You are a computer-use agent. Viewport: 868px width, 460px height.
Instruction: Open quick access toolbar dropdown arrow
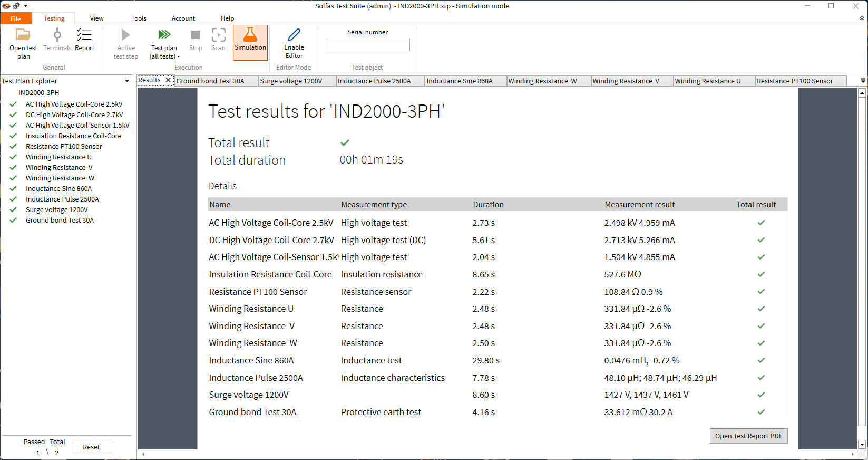point(25,5)
